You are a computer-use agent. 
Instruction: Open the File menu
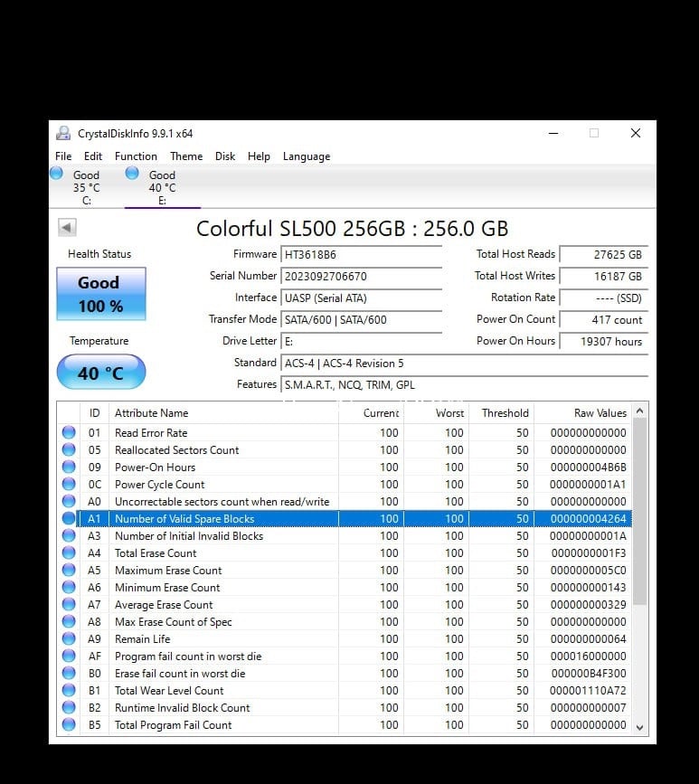[x=63, y=156]
